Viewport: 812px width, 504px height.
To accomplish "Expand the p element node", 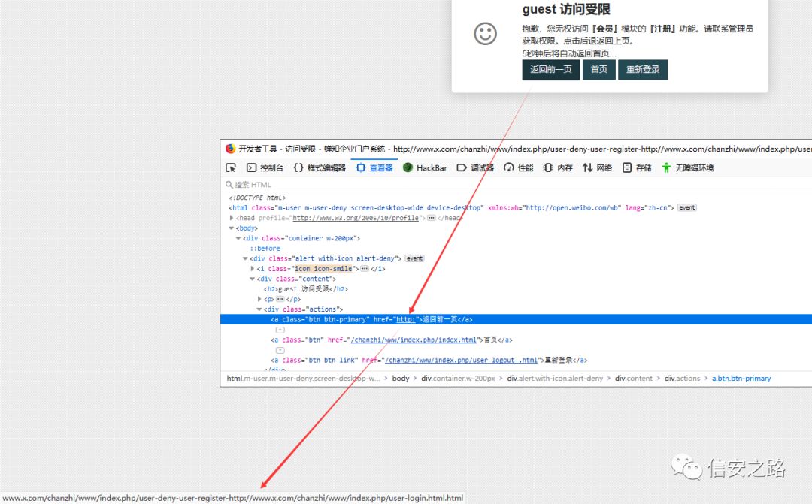I will tap(259, 299).
